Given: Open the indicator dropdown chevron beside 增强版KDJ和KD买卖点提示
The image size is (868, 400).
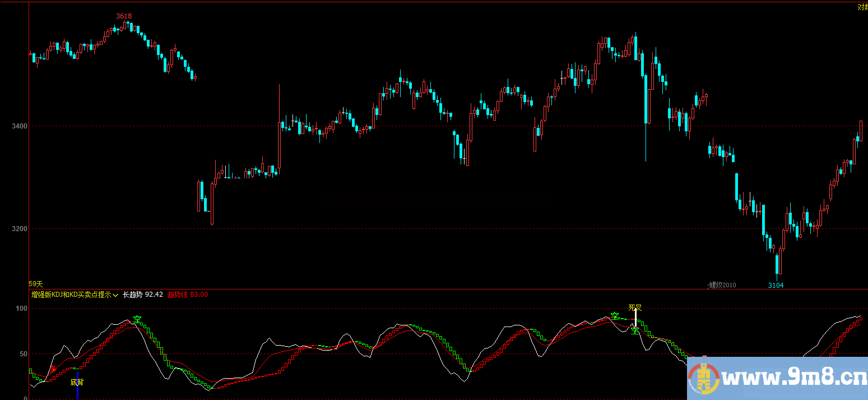Looking at the screenshot, I should click(115, 295).
